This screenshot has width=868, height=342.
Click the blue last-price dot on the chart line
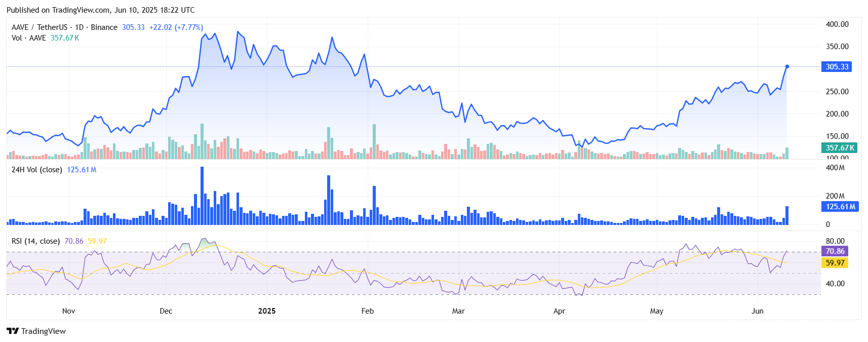787,66
